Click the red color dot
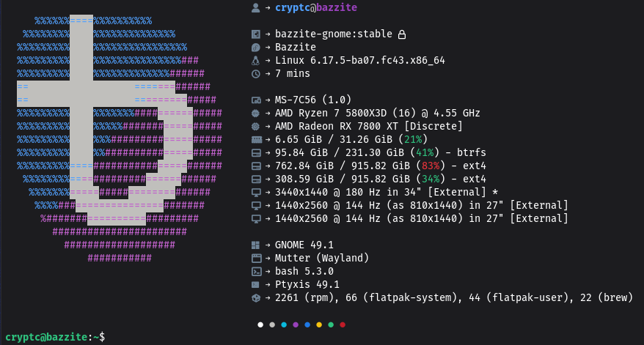 (x=343, y=324)
